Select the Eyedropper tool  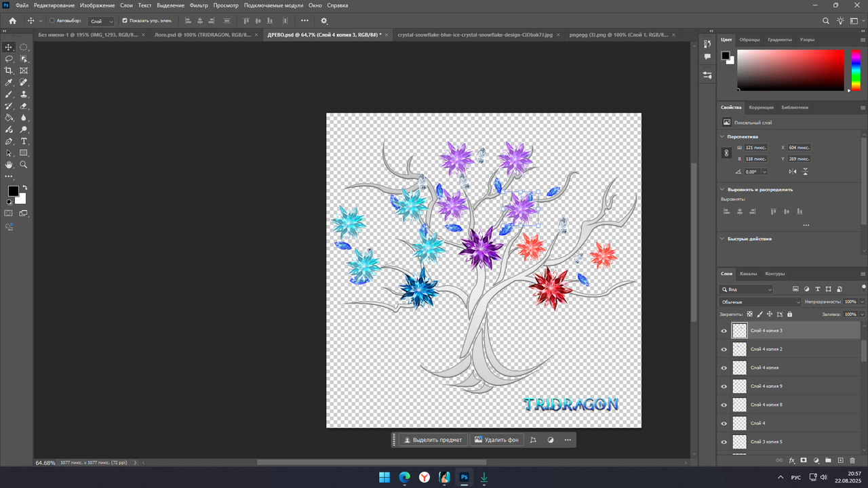[x=9, y=82]
